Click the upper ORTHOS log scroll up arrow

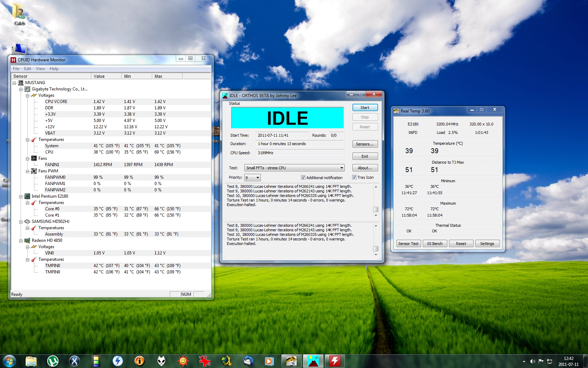376,187
